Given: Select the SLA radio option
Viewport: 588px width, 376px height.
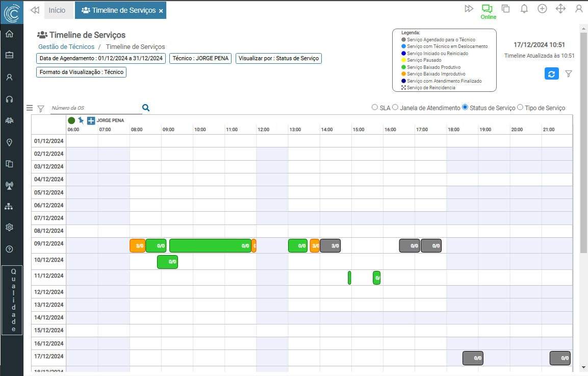Looking at the screenshot, I should pos(375,108).
